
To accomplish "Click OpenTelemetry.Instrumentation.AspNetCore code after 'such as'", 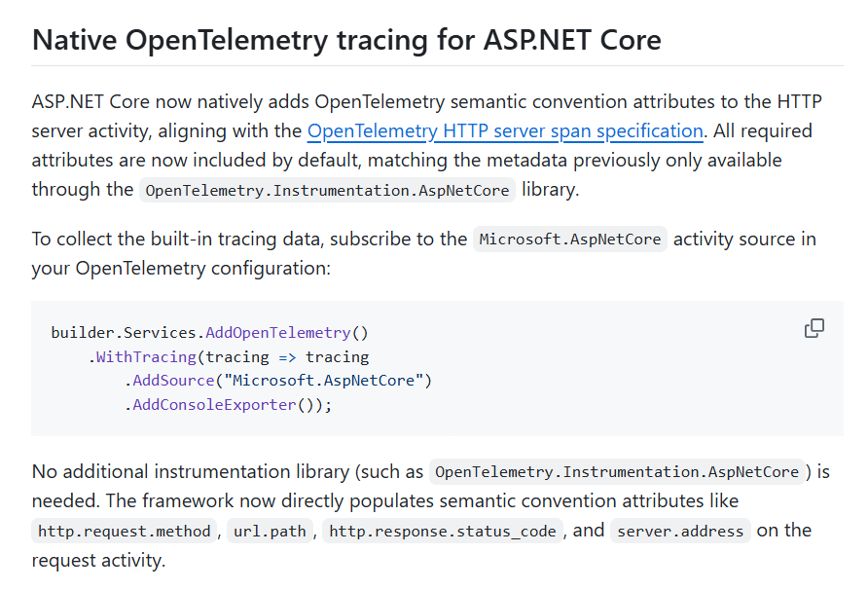I will coord(617,471).
